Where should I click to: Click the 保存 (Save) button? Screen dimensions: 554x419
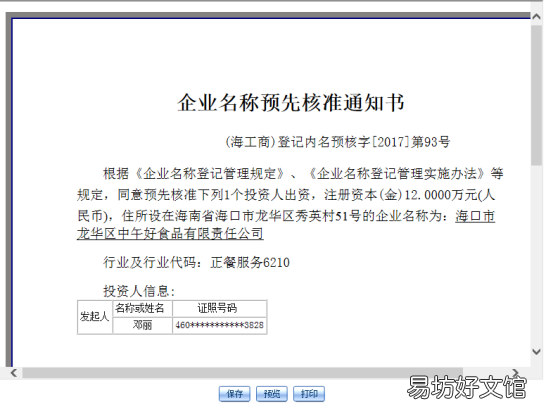[234, 394]
